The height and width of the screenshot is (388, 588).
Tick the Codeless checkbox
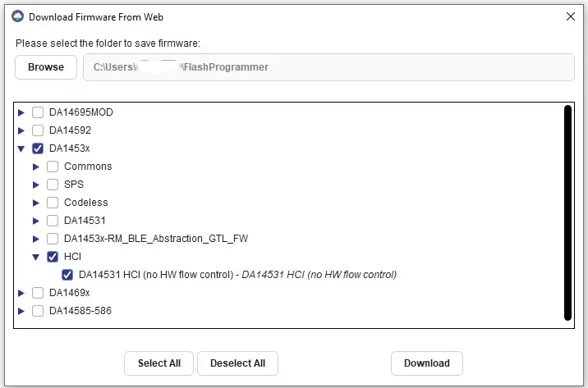[53, 203]
